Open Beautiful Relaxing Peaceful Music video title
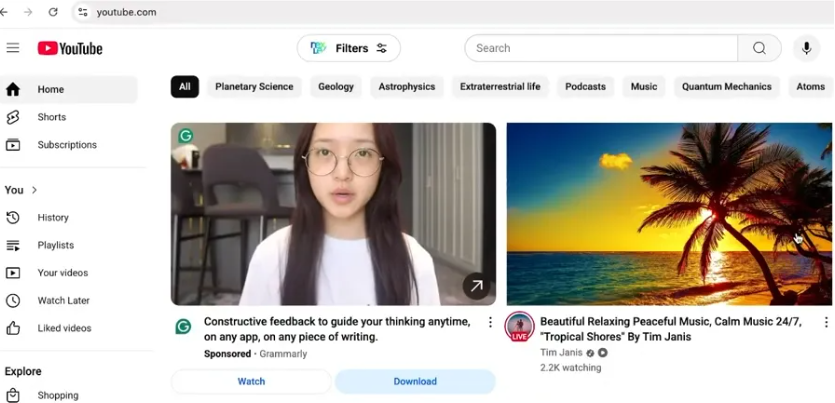The height and width of the screenshot is (403, 835). pos(671,329)
